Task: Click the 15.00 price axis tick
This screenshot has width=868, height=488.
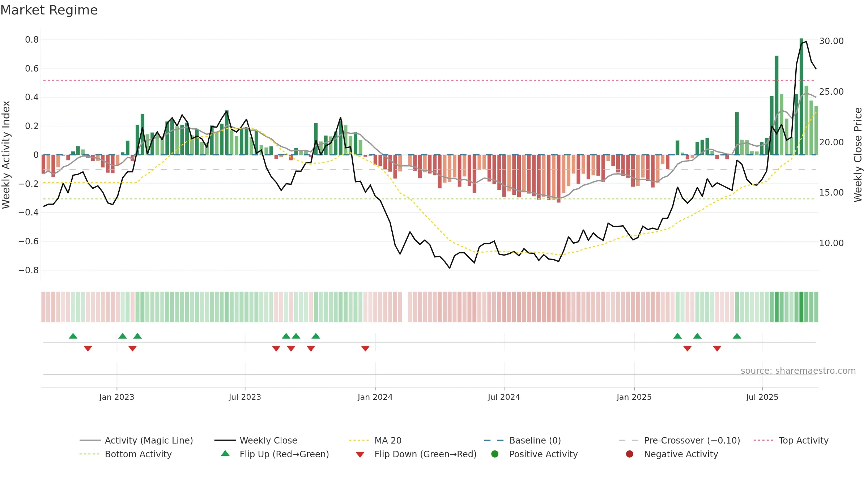Action: click(x=831, y=193)
